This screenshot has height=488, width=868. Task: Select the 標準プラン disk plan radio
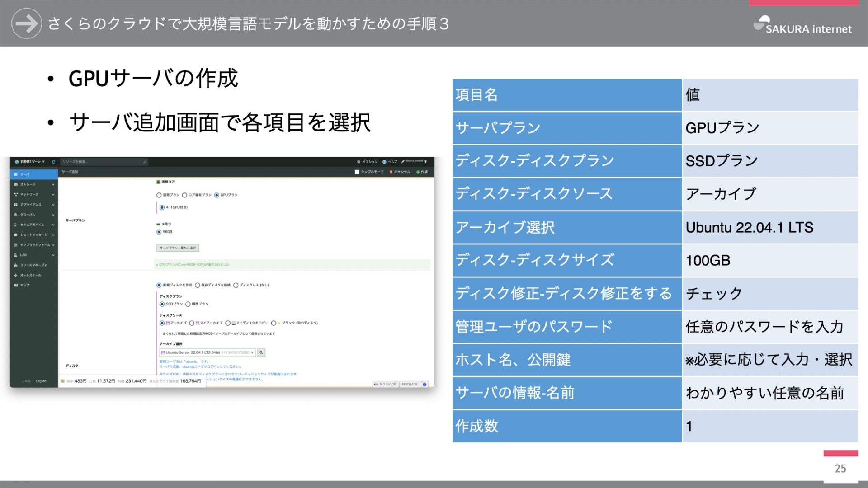(x=188, y=304)
